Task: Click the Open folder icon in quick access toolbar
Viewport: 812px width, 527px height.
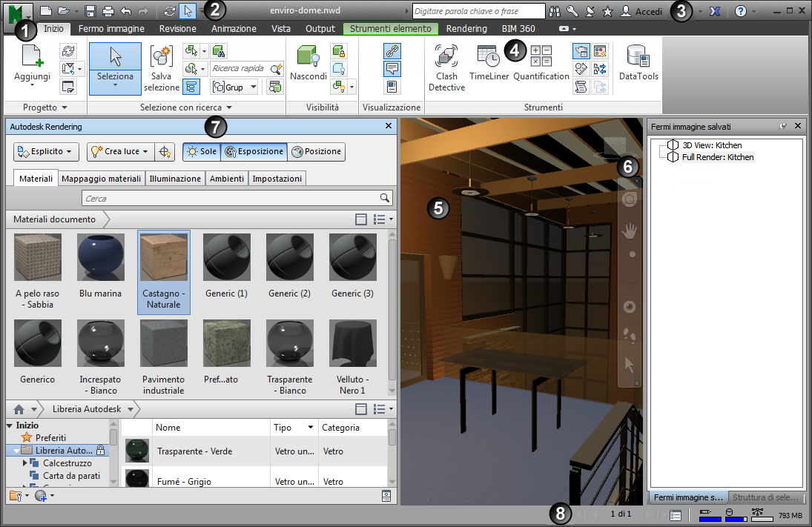Action: tap(64, 11)
